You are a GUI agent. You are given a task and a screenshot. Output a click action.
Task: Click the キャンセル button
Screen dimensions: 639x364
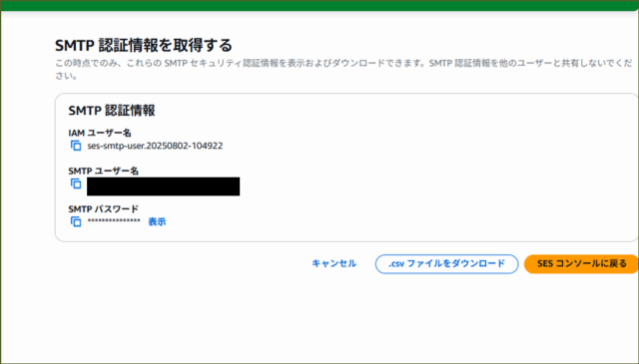(x=334, y=263)
